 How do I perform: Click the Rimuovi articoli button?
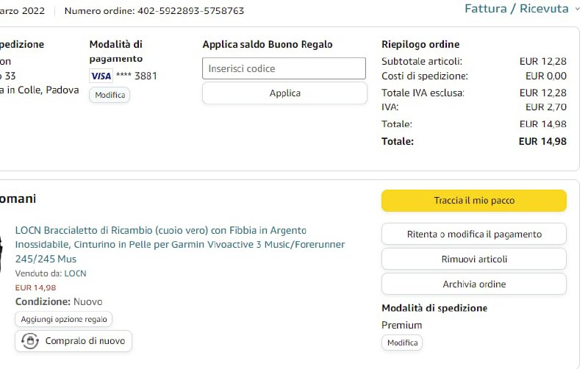[473, 259]
